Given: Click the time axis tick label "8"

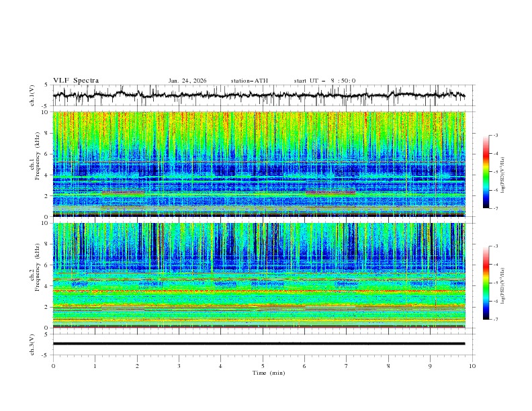Looking at the screenshot, I should click(x=388, y=366).
